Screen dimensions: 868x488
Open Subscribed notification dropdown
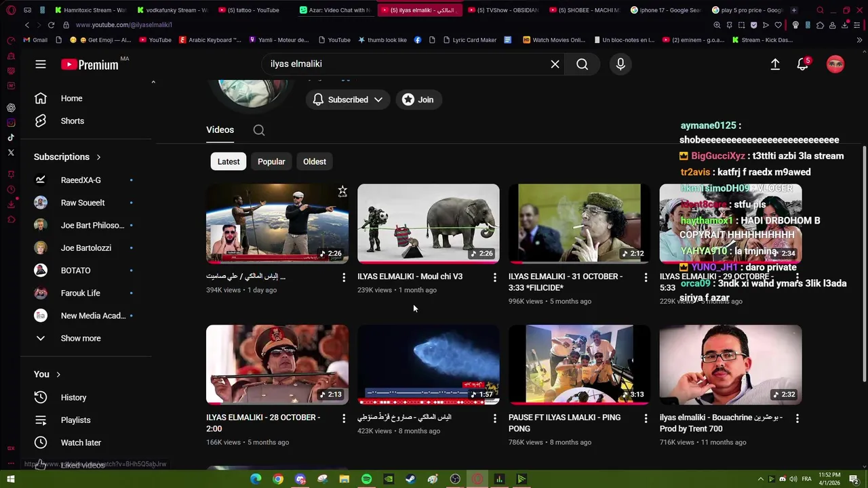pos(347,100)
